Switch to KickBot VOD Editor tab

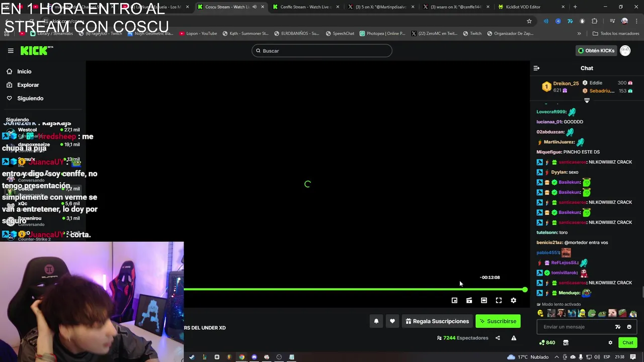click(523, 7)
